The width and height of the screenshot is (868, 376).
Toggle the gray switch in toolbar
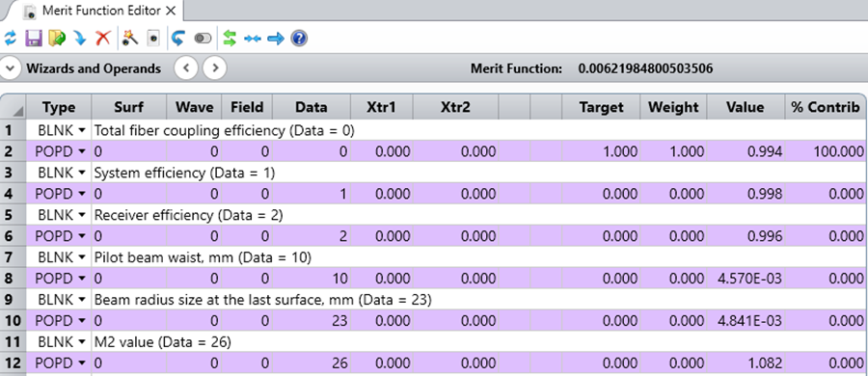(x=203, y=39)
